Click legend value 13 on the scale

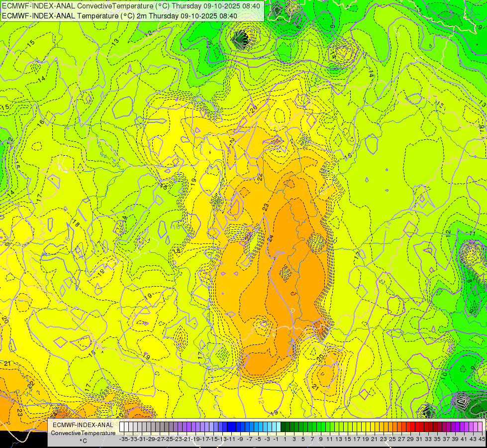[x=339, y=440]
